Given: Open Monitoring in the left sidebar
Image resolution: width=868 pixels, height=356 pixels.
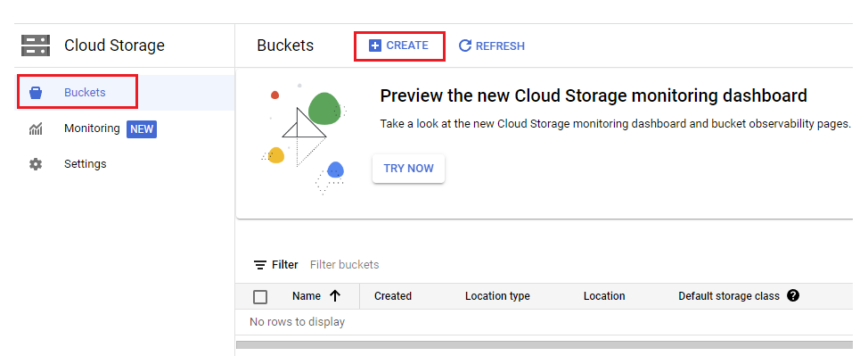Looking at the screenshot, I should coord(92,128).
